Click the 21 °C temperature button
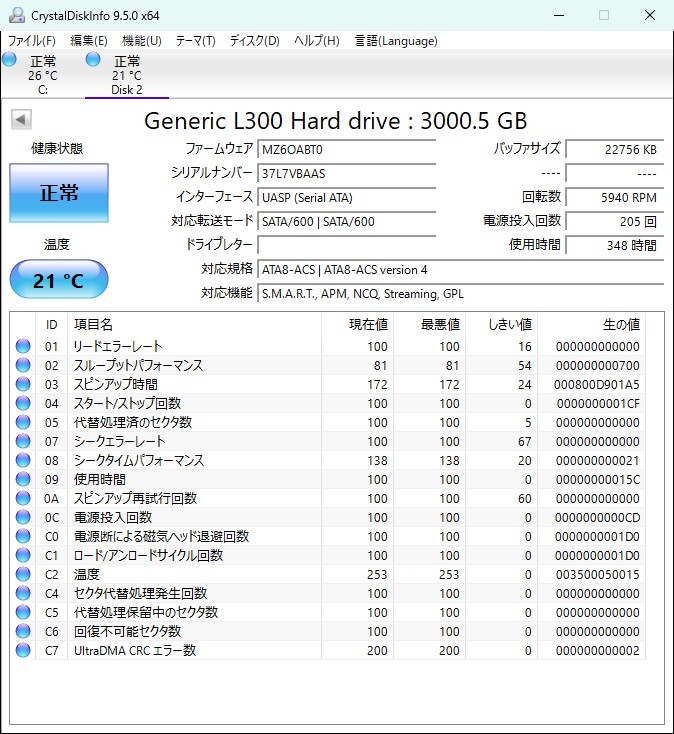 pyautogui.click(x=59, y=280)
